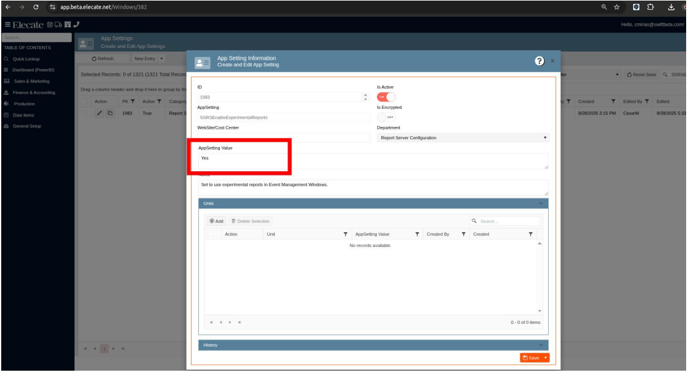Open help question mark in dialog header
The width and height of the screenshot is (688, 375).
click(x=539, y=61)
